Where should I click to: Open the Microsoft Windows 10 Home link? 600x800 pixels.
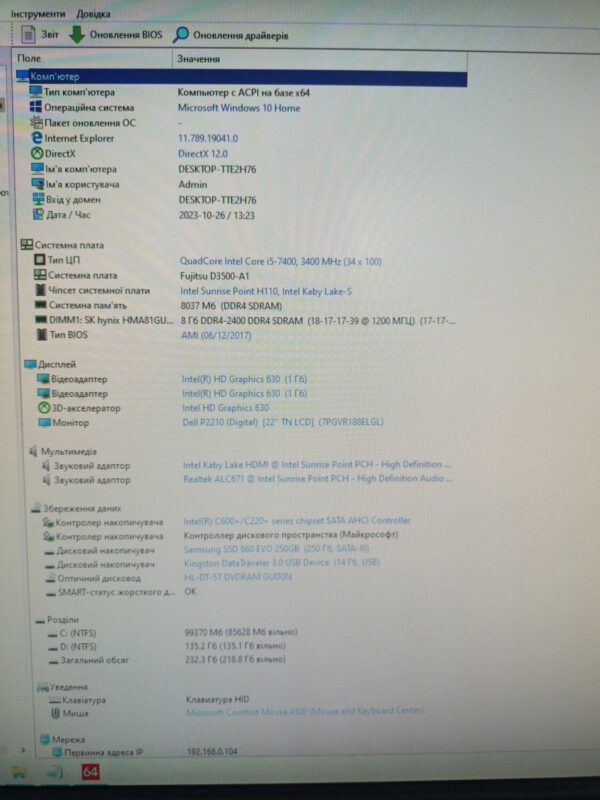239,108
